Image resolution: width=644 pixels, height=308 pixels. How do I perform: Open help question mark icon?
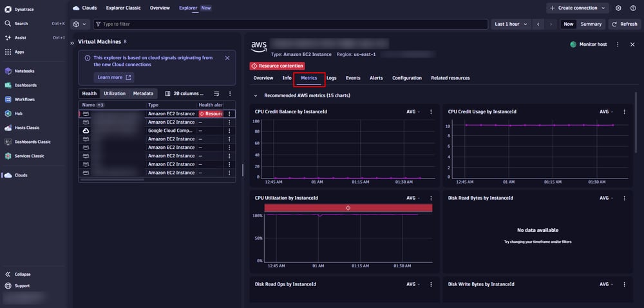pyautogui.click(x=633, y=8)
